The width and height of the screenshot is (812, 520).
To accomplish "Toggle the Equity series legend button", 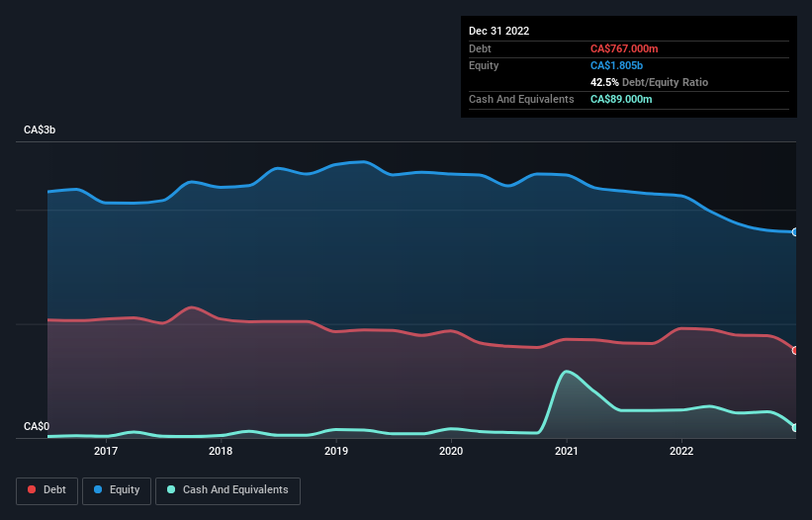I will click(x=117, y=490).
